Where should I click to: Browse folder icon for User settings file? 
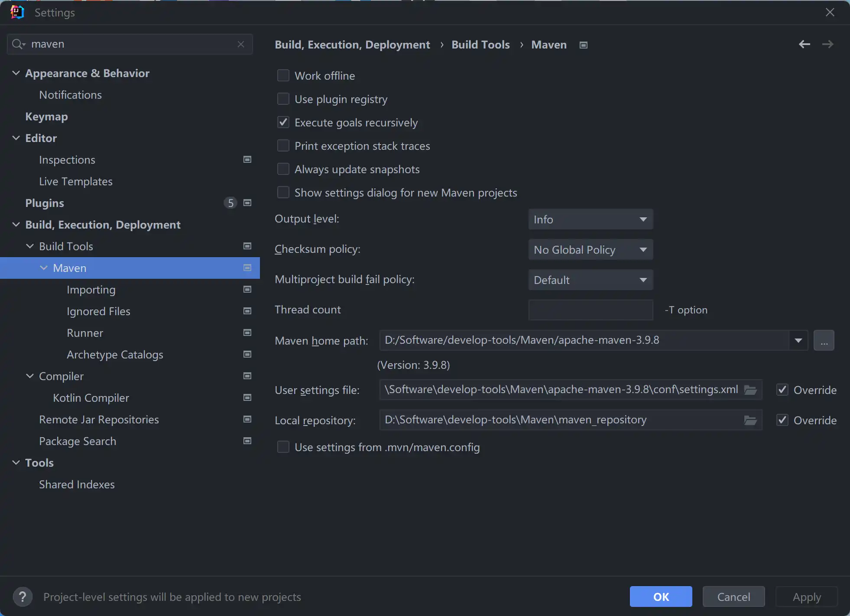point(750,390)
